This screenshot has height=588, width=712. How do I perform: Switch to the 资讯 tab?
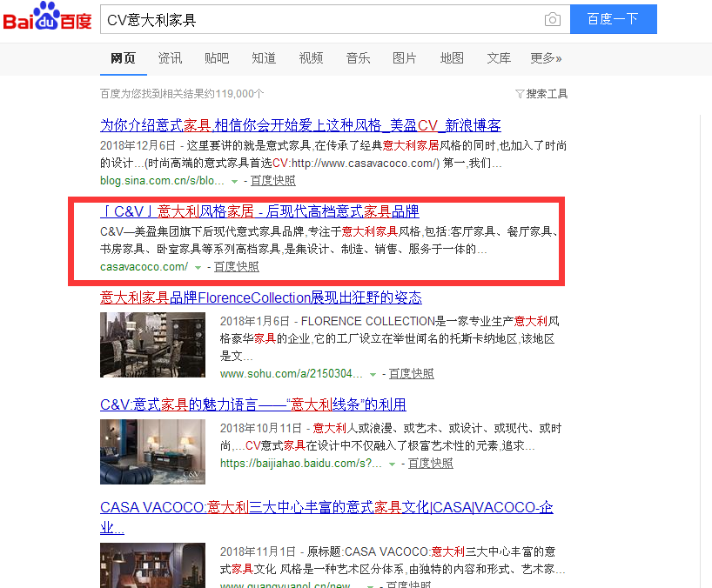[x=170, y=58]
